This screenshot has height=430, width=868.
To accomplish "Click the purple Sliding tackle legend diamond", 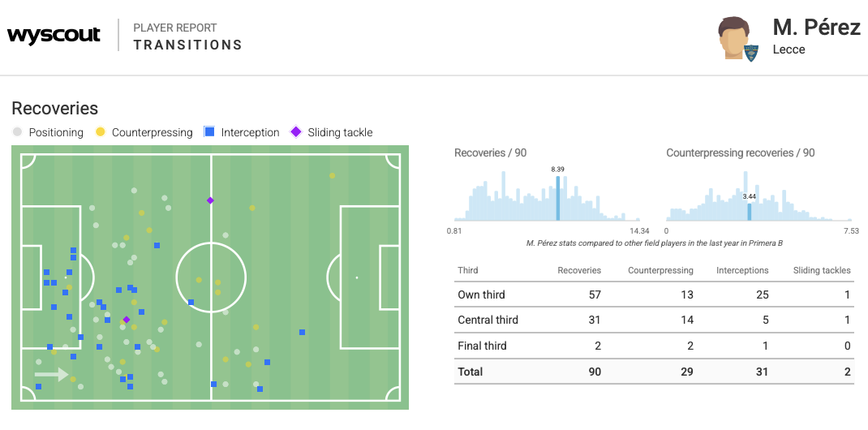I will [x=296, y=132].
